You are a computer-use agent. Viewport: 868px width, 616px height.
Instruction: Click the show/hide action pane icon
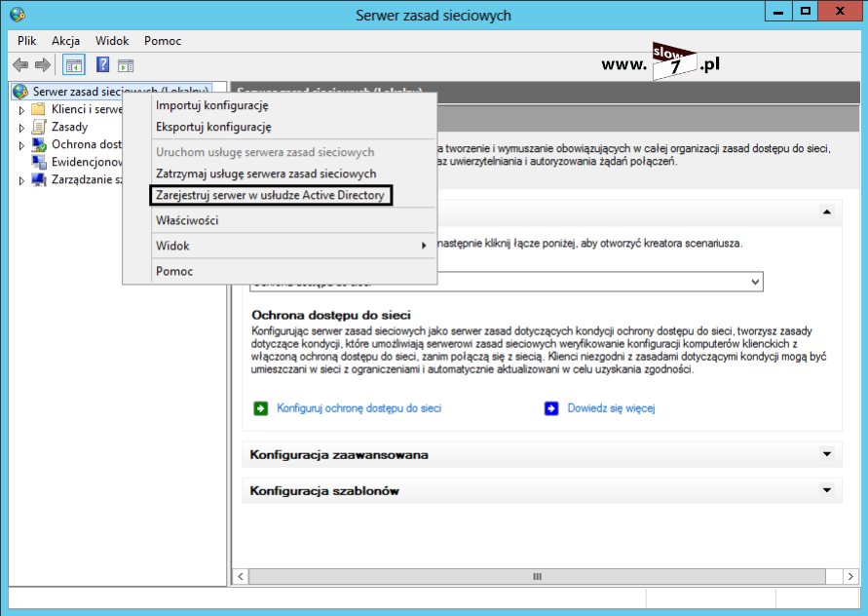pyautogui.click(x=126, y=65)
